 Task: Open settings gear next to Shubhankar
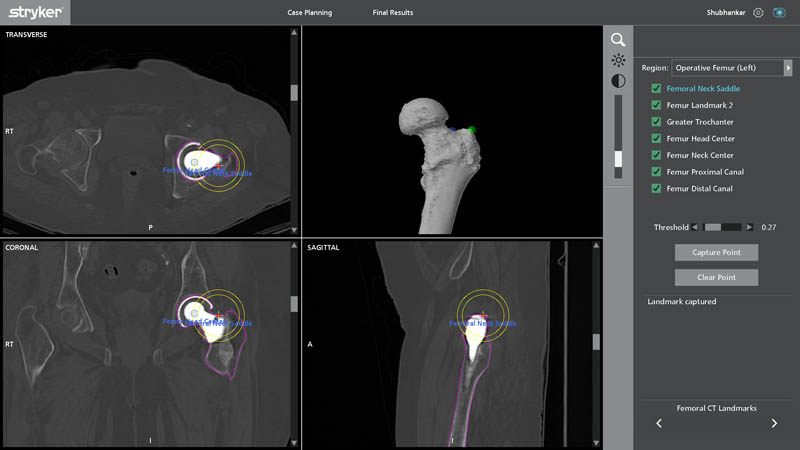tap(758, 13)
